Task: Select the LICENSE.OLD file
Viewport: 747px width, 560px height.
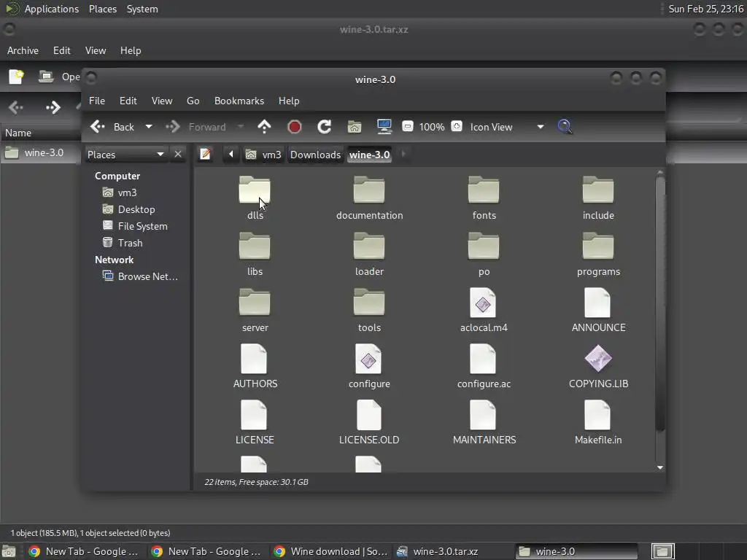Action: coord(369,422)
